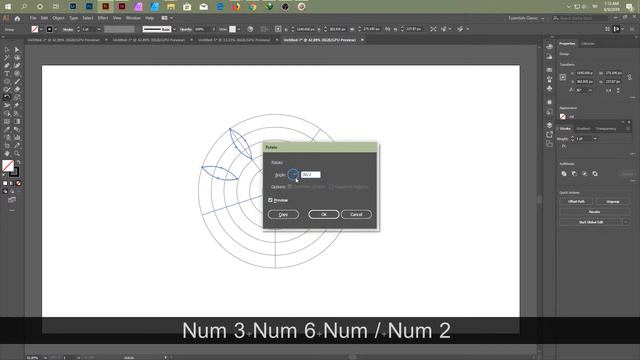This screenshot has height=360, width=640.
Task: Open the Object menu
Action: [x=58, y=18]
